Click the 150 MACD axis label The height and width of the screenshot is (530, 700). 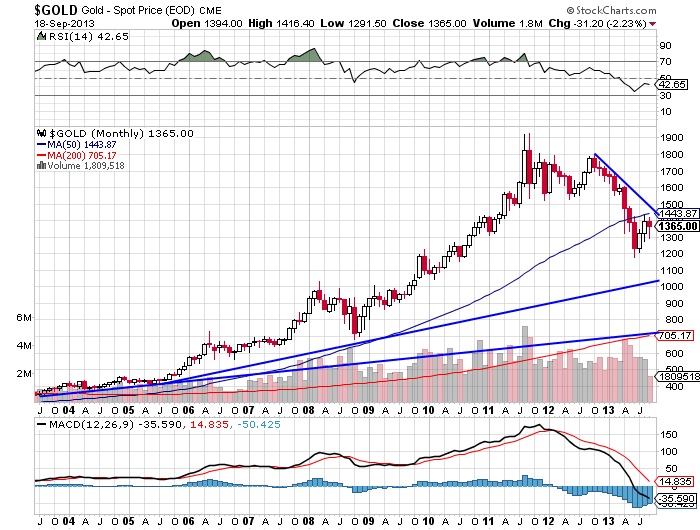click(668, 434)
